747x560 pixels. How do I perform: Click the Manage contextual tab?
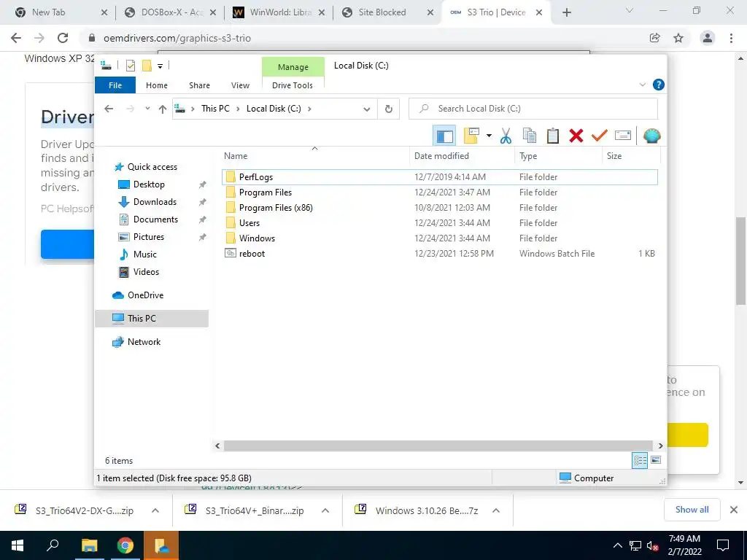(293, 67)
